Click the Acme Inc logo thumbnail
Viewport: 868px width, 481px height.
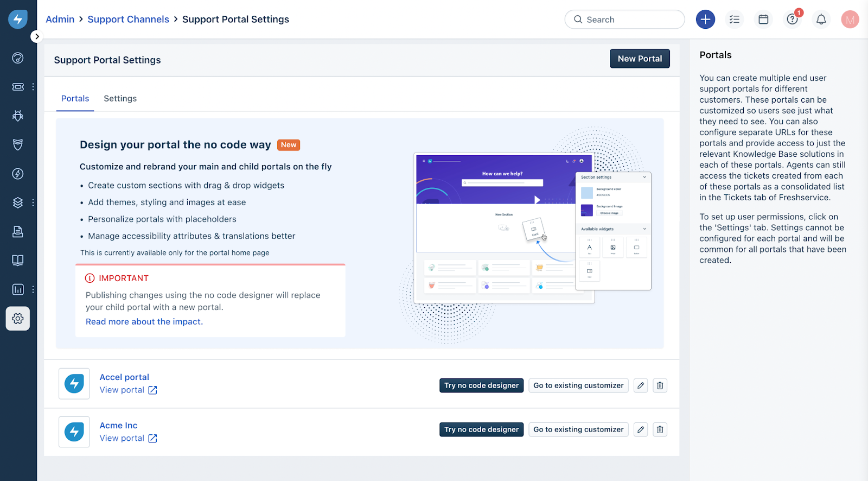(74, 432)
